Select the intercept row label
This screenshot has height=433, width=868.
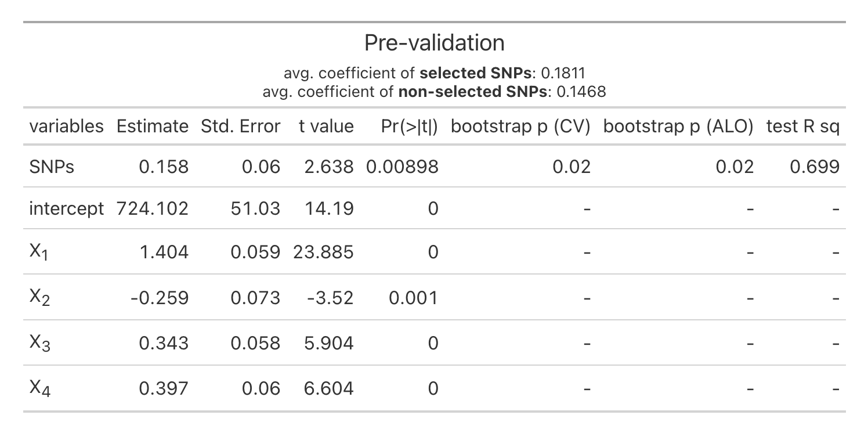point(66,208)
